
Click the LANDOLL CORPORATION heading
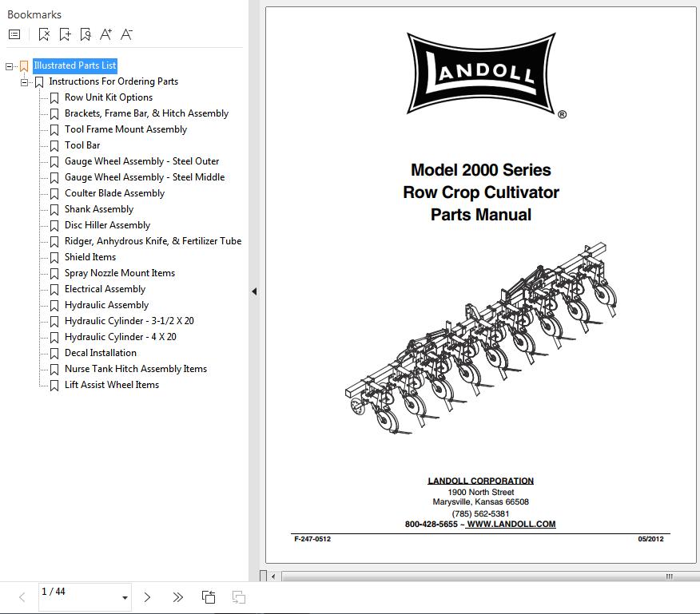click(x=481, y=481)
